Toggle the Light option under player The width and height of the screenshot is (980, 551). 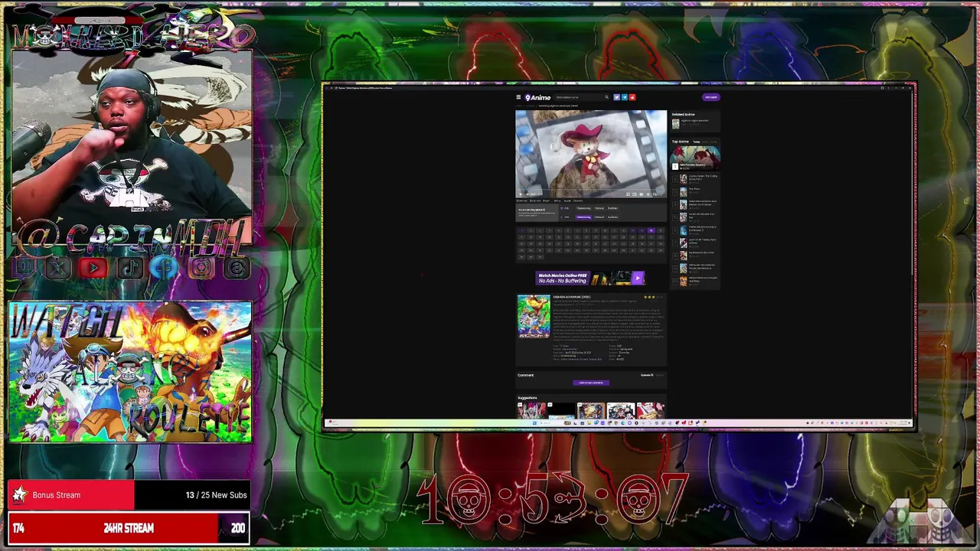coord(546,201)
